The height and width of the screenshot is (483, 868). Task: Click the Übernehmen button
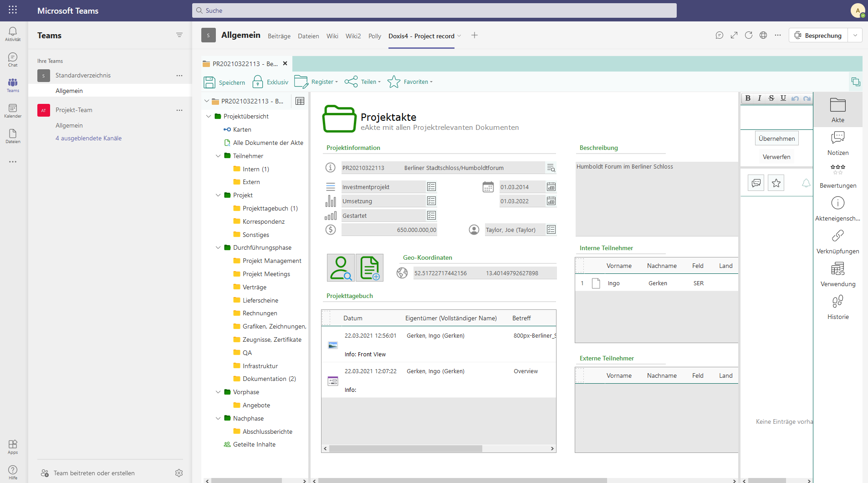(776, 138)
